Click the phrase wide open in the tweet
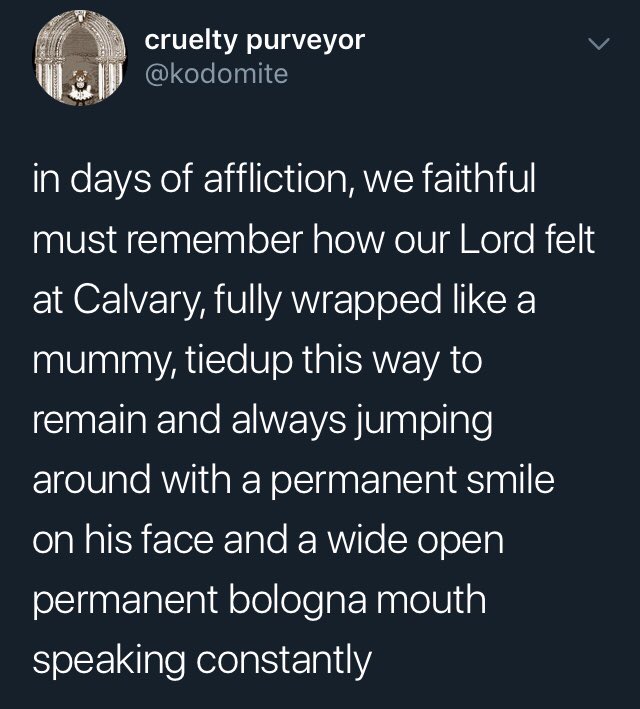The width and height of the screenshot is (640, 709). point(415,542)
